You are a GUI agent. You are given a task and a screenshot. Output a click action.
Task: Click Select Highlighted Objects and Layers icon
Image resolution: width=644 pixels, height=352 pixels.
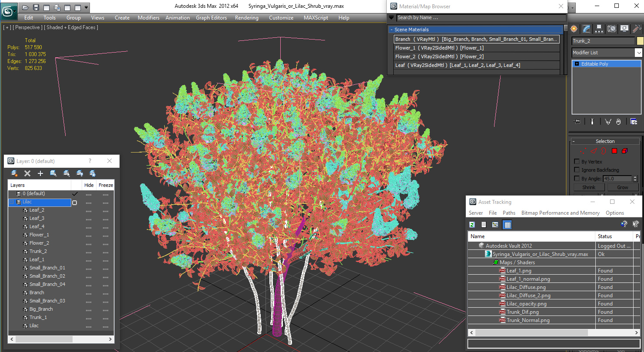(x=53, y=173)
